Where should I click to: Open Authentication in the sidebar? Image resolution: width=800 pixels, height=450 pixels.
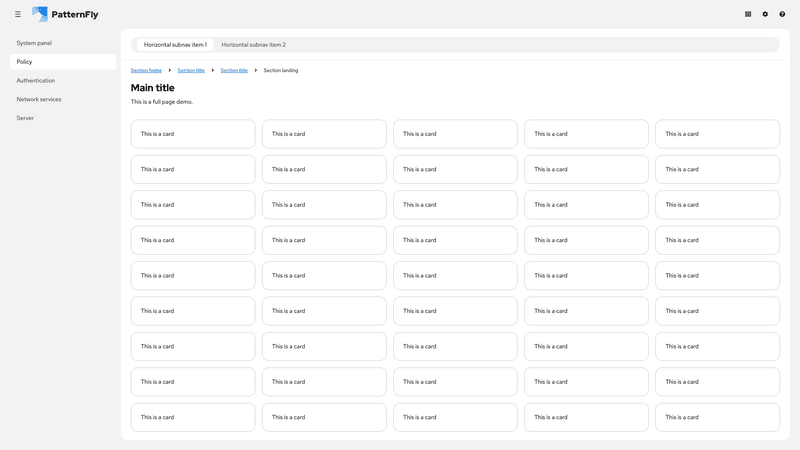[36, 81]
